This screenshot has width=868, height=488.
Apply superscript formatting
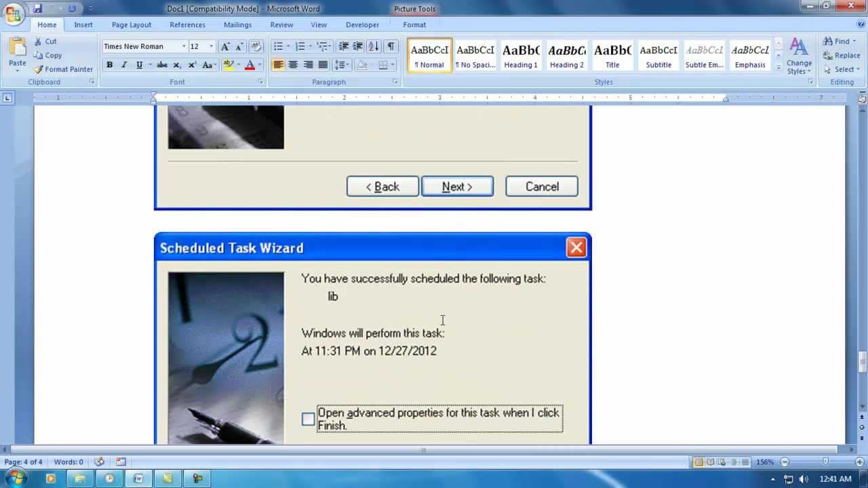point(192,65)
